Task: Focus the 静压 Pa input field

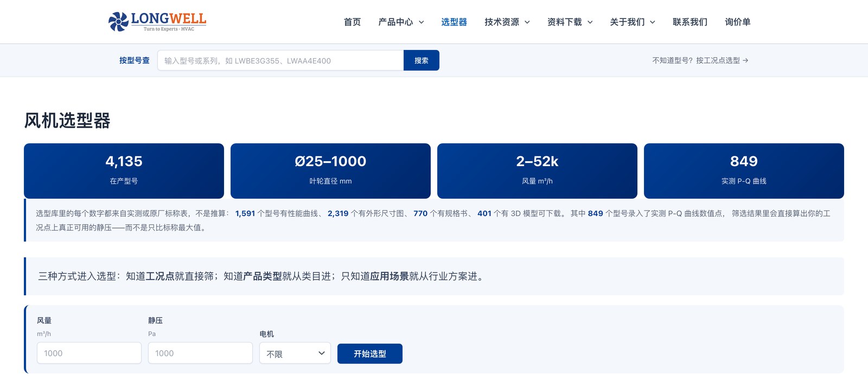Action: pos(200,353)
